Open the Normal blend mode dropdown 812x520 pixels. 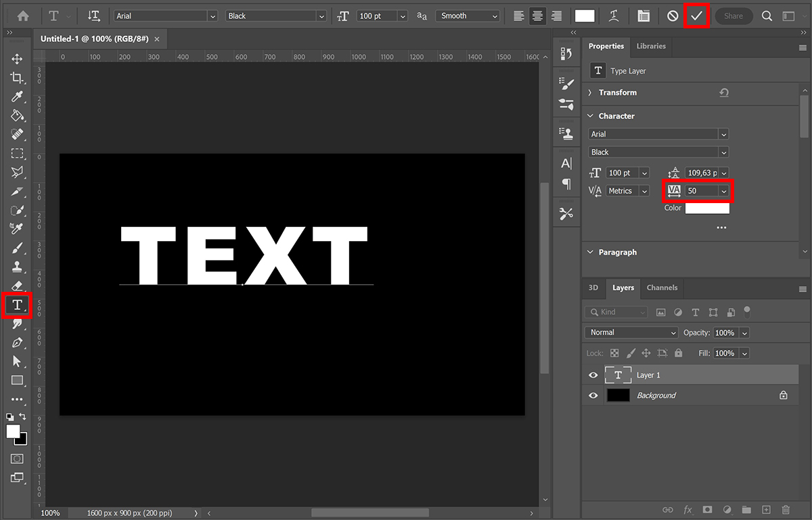click(x=631, y=332)
